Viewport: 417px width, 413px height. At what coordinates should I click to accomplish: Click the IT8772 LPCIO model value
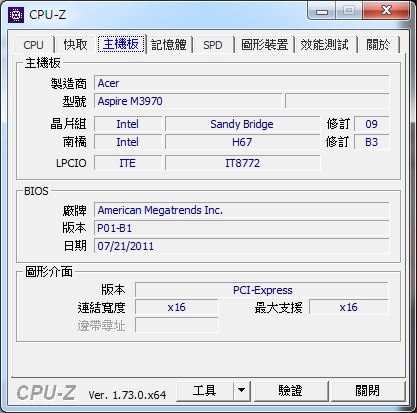[x=242, y=163]
